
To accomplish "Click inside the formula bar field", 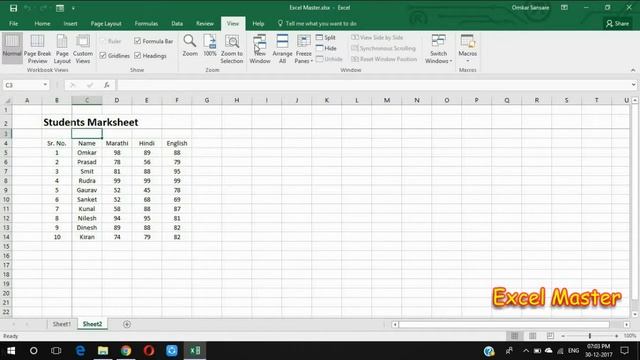I will [373, 85].
